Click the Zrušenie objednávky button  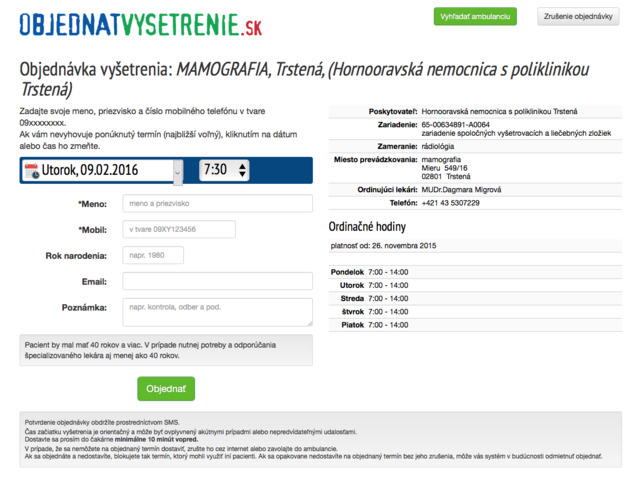[578, 16]
